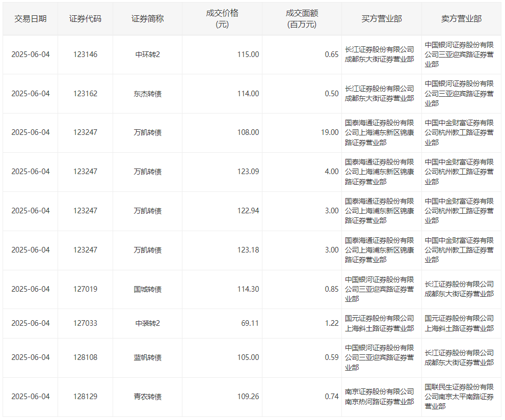Select the 证券简称 column header
505x420 pixels.
tap(147, 19)
